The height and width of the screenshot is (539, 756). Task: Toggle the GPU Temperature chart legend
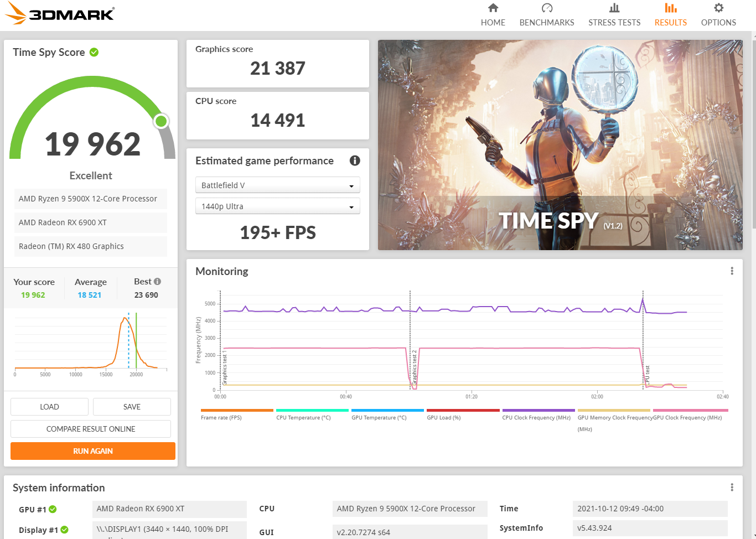point(379,417)
